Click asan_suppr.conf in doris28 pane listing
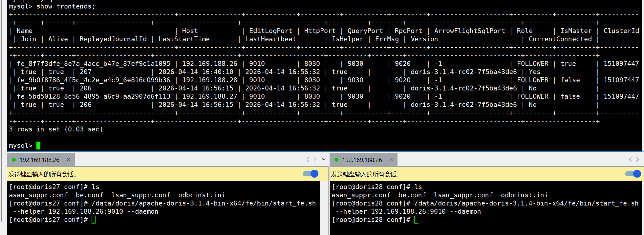This screenshot has height=235, width=644. pos(361,195)
